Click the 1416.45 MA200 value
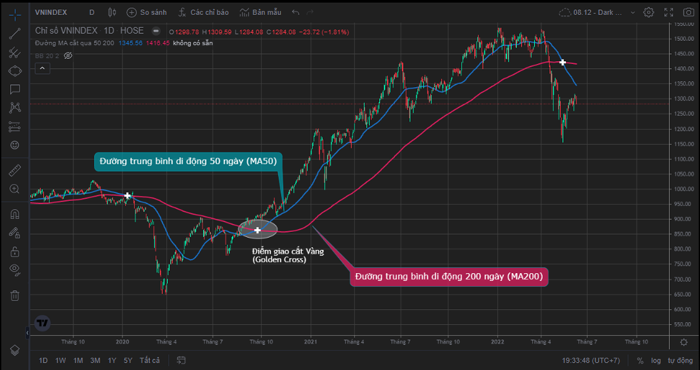This screenshot has height=370, width=700. click(x=159, y=43)
